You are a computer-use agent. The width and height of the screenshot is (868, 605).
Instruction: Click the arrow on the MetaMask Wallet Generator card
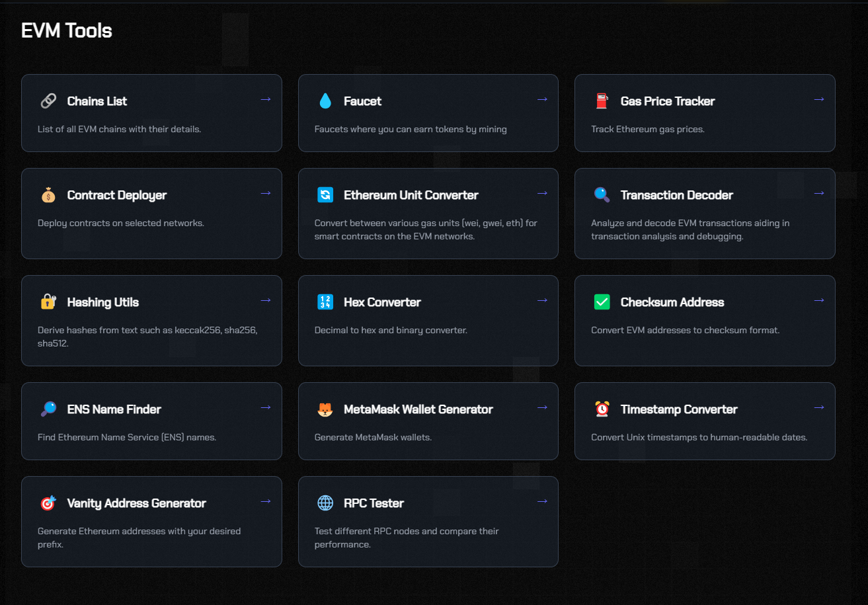(x=542, y=407)
